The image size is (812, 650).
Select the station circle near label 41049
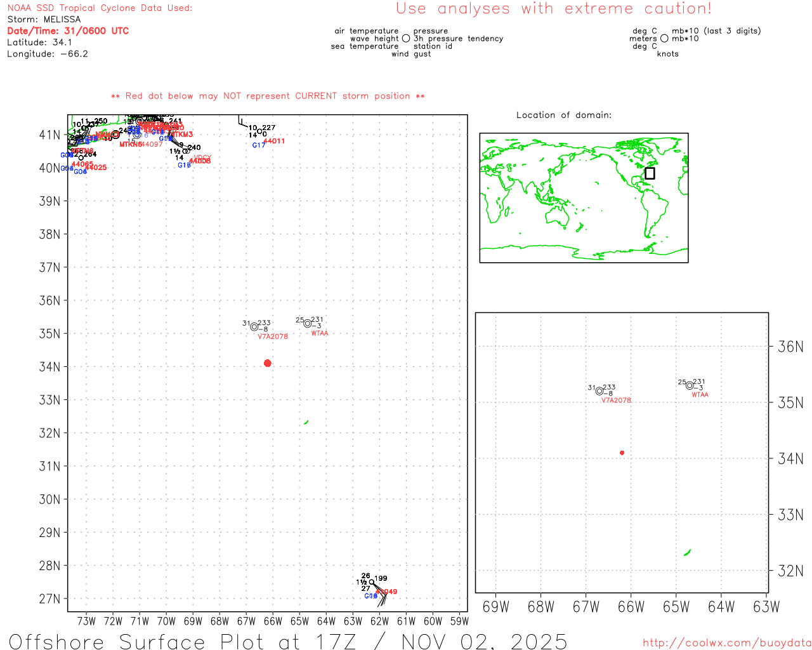point(372,582)
